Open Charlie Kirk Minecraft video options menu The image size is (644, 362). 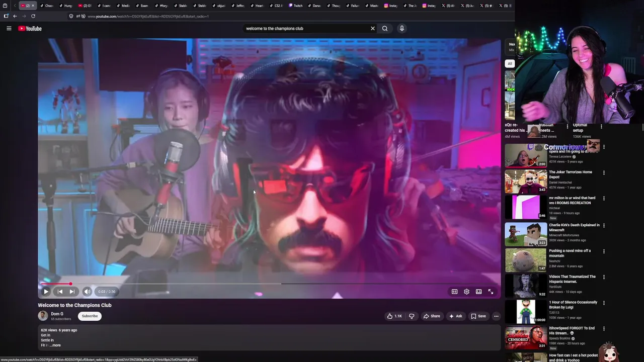[x=604, y=225]
